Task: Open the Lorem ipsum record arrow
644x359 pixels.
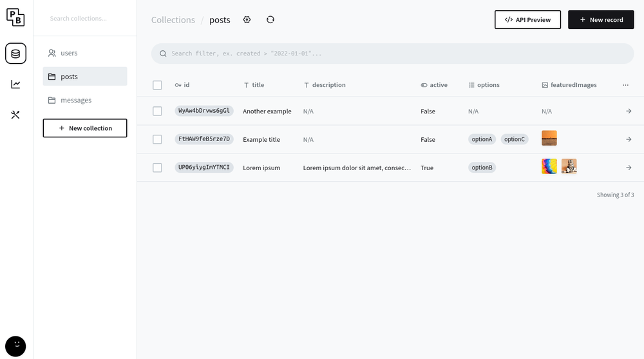Action: pyautogui.click(x=629, y=168)
